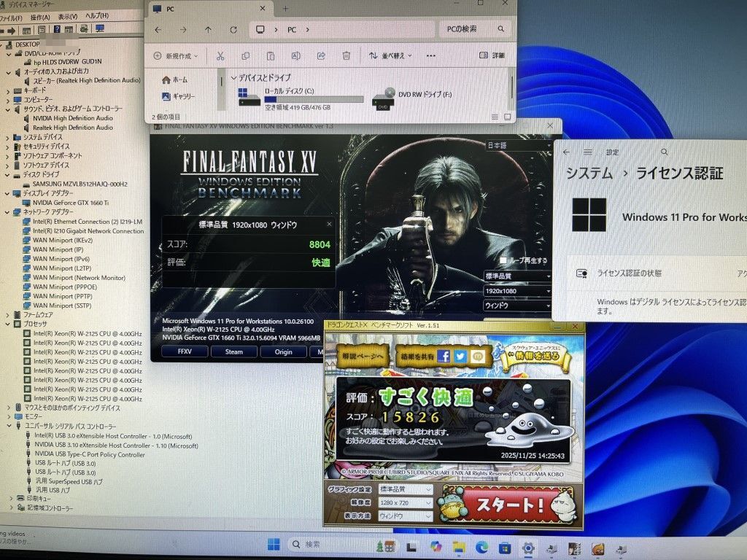Click the Facebook share icon in Dragon Quest benchmark
The width and height of the screenshot is (747, 560).
point(444,356)
